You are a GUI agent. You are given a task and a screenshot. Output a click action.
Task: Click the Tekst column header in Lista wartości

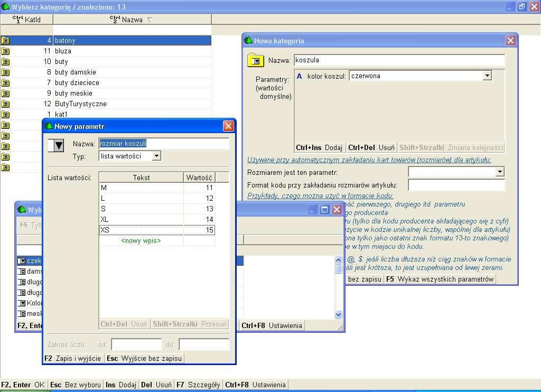(x=141, y=178)
